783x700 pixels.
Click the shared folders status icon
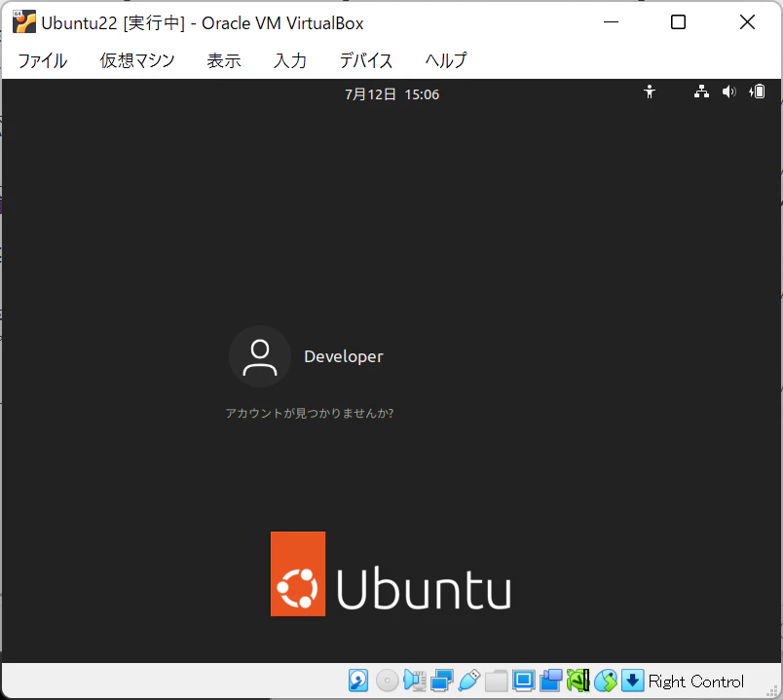[x=497, y=681]
